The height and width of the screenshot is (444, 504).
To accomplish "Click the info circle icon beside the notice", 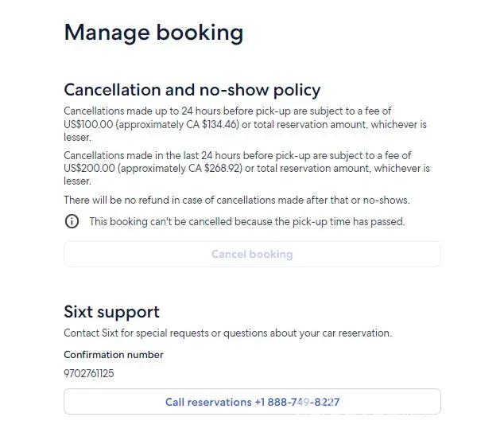I will coord(72,221).
